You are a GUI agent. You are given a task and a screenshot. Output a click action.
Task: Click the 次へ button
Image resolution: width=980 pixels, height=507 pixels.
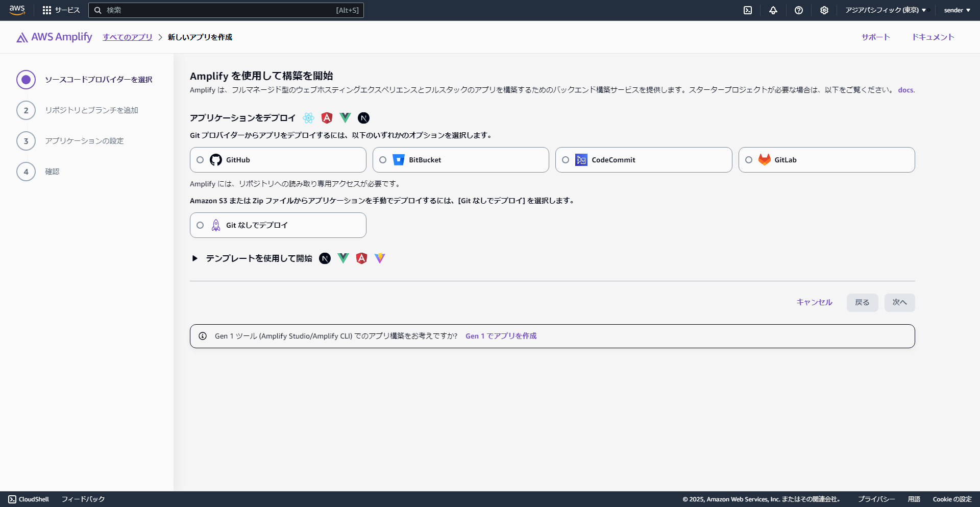coord(900,303)
